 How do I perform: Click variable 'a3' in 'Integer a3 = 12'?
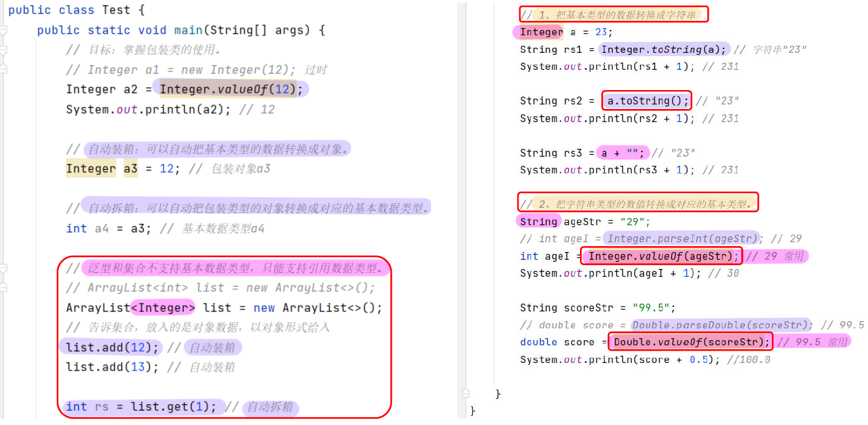pyautogui.click(x=131, y=168)
